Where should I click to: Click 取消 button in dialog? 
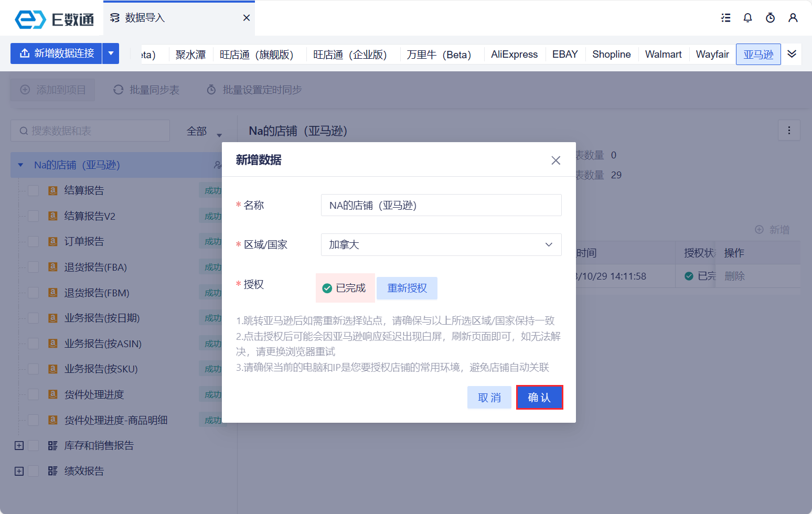tap(489, 398)
